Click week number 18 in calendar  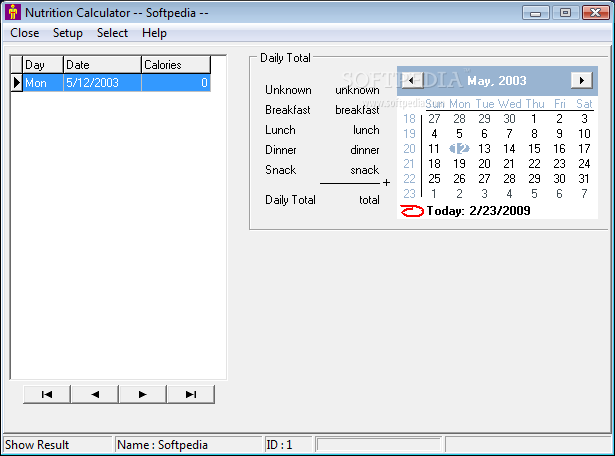[x=409, y=119]
